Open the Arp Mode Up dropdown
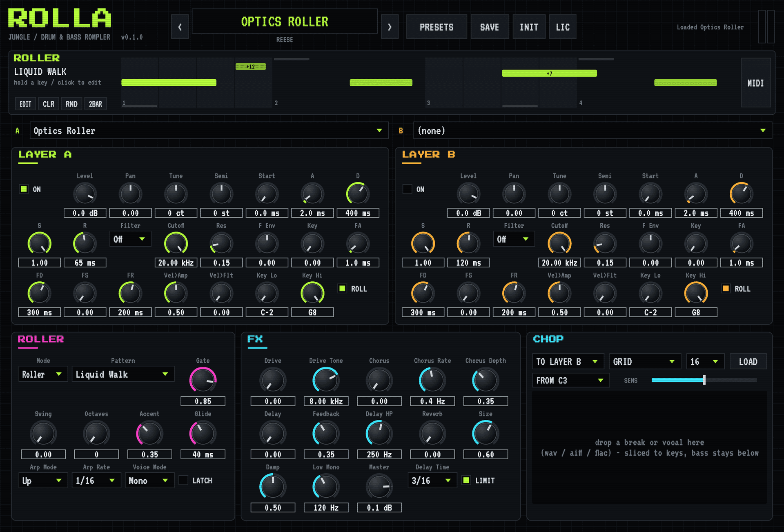784x532 pixels. tap(43, 481)
